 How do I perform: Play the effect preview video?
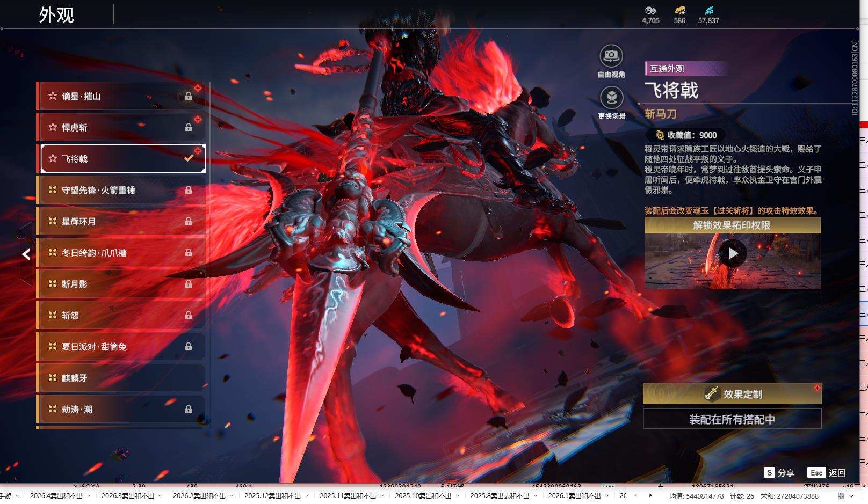tap(733, 253)
